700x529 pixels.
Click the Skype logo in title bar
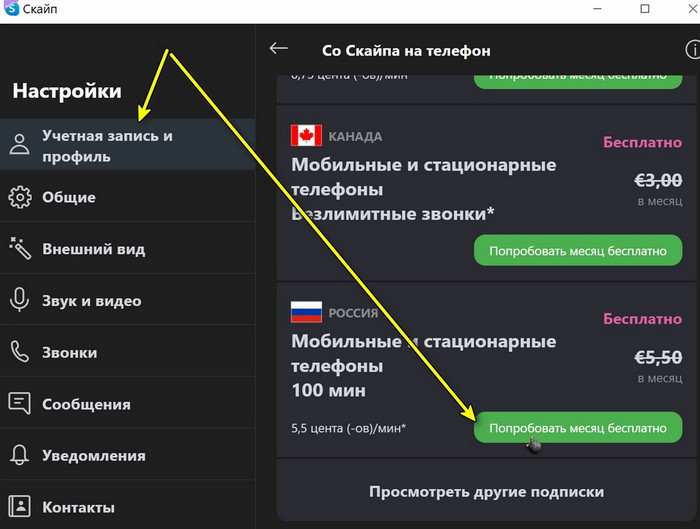point(11,8)
